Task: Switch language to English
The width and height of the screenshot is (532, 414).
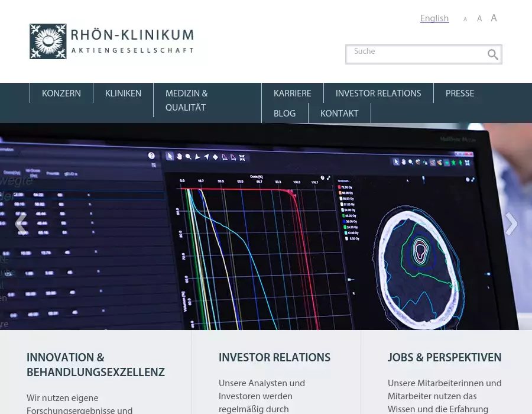Action: pos(434,18)
